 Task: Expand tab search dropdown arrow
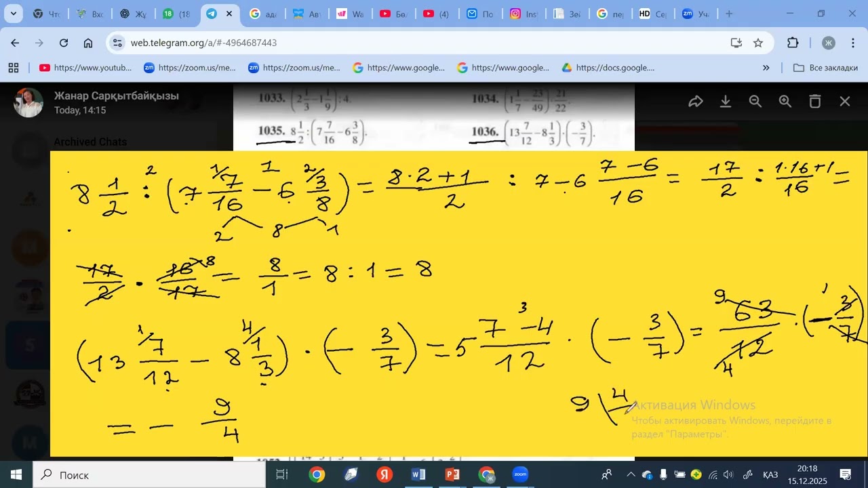[x=14, y=14]
